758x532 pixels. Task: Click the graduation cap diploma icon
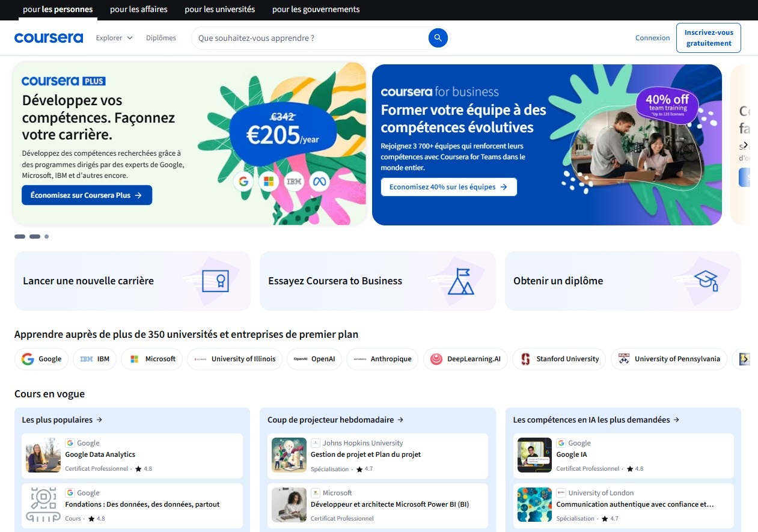[706, 281]
